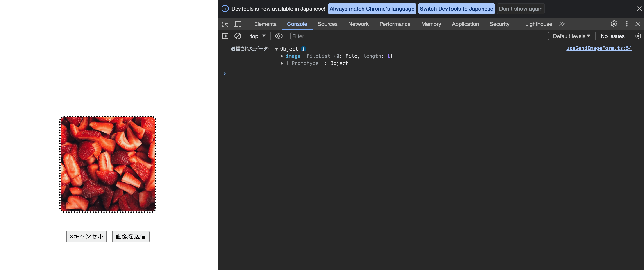
Task: Open console settings gear near No Issues
Action: coord(637,36)
